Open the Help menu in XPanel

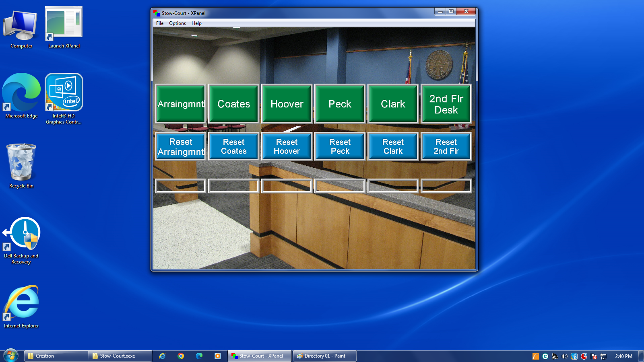pyautogui.click(x=196, y=23)
